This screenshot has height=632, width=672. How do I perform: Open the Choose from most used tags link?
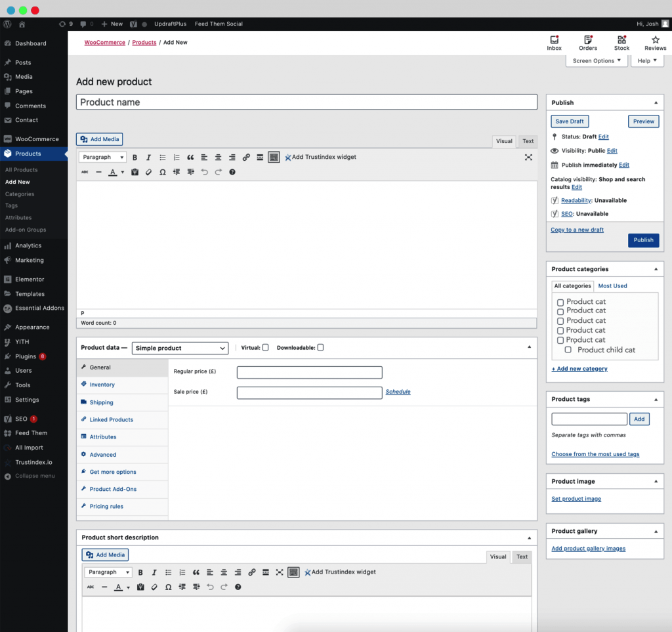[x=595, y=453]
